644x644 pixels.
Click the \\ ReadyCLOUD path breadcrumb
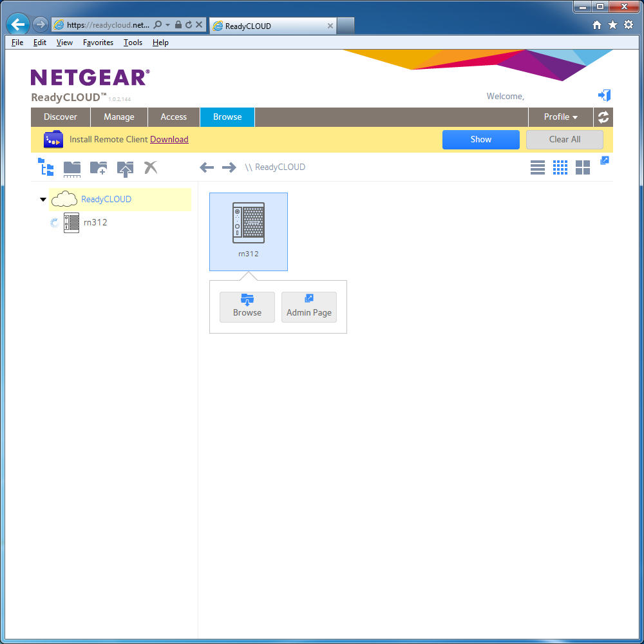tap(275, 167)
